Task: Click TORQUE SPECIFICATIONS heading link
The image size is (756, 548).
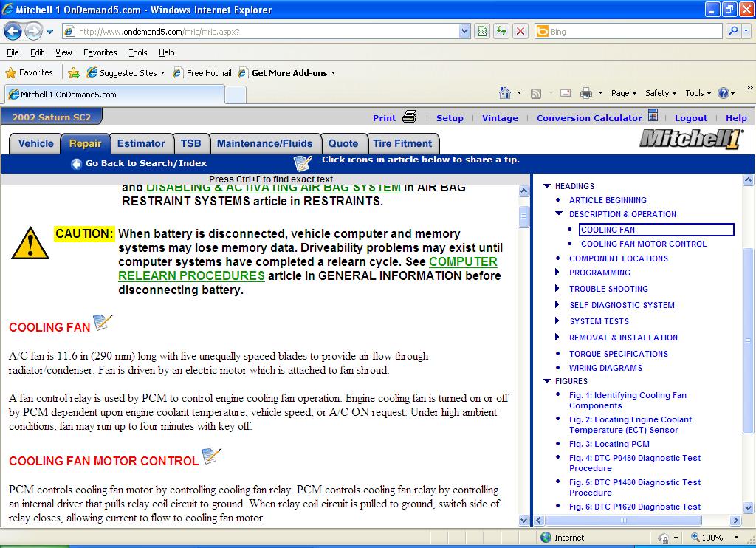Action: tap(619, 354)
